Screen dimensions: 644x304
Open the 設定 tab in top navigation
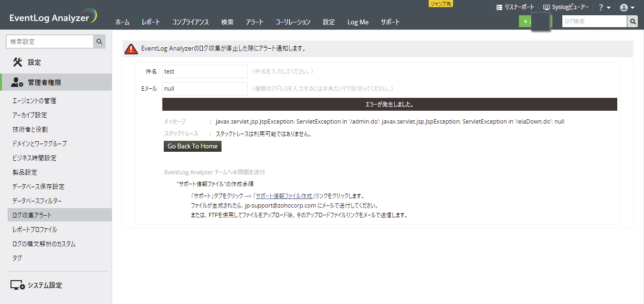329,22
